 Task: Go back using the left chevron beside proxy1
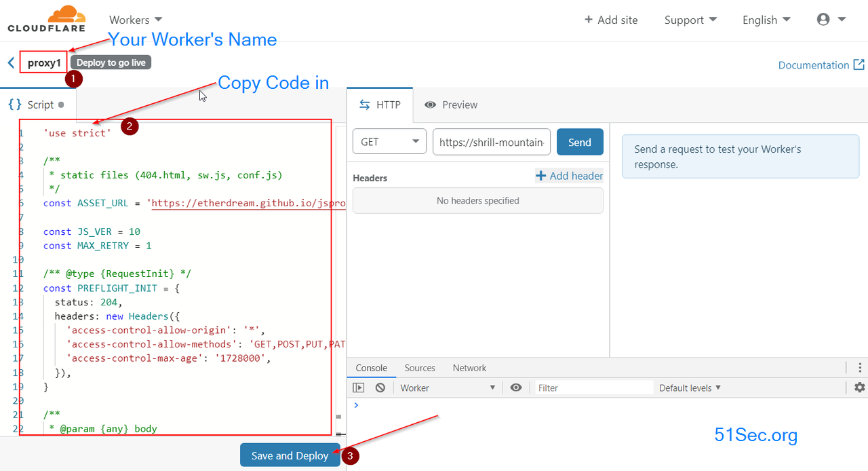tap(11, 63)
